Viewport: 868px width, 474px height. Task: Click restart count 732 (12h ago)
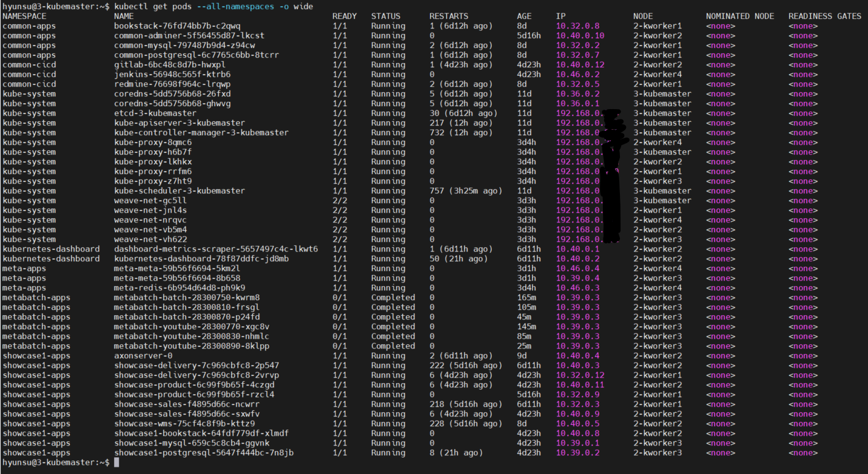(x=461, y=133)
